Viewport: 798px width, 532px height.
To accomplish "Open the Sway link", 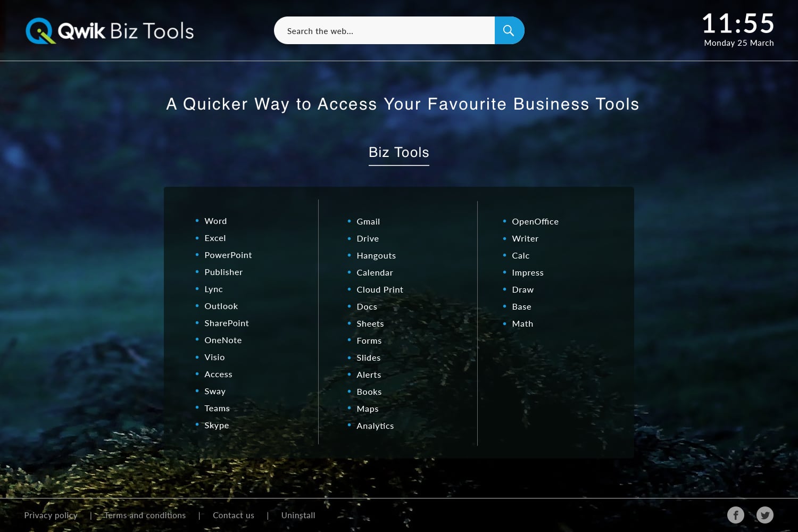I will tap(215, 391).
